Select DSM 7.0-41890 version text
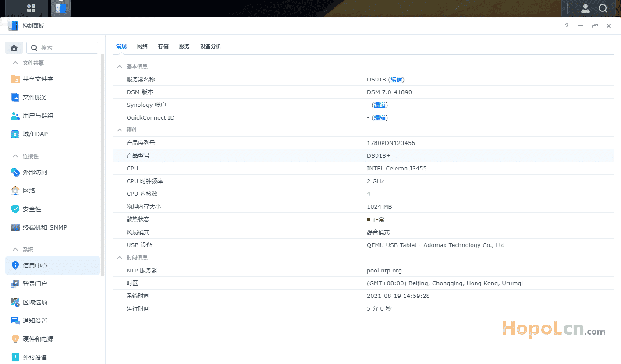621x364 pixels. [x=389, y=92]
